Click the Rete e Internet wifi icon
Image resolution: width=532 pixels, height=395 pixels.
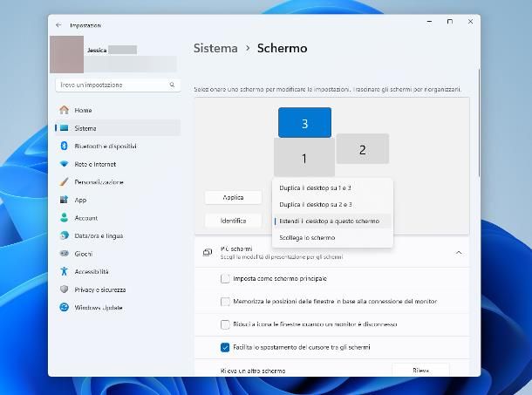(65, 164)
